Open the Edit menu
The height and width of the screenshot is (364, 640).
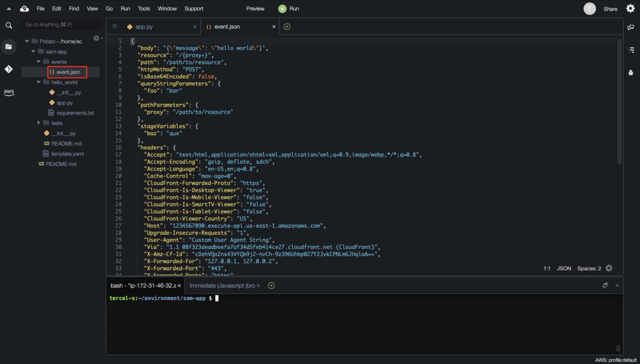point(57,9)
